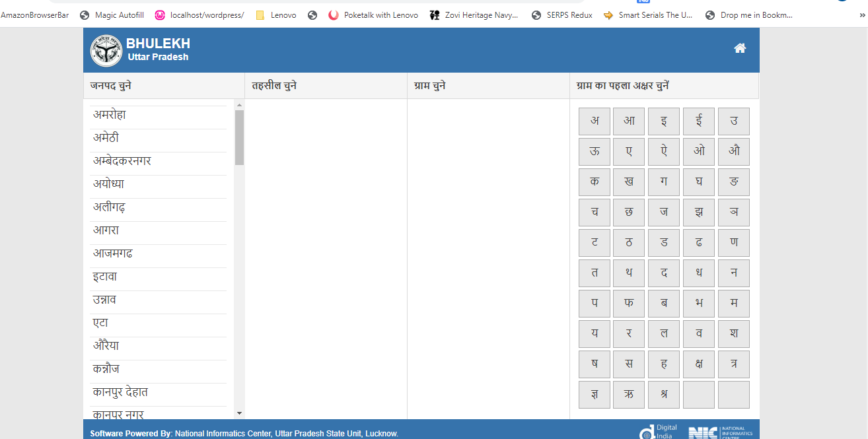Select district आगरा

coord(159,230)
